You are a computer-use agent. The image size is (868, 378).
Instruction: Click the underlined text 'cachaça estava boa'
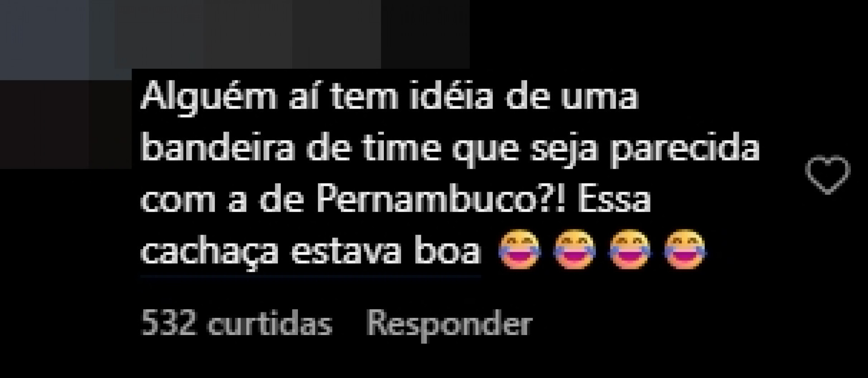click(311, 252)
